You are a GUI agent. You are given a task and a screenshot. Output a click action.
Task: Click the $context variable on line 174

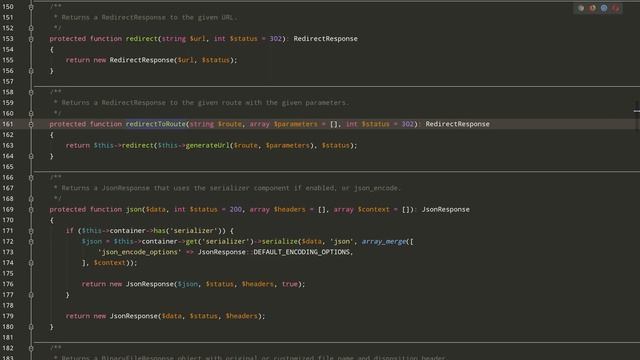[110, 263]
